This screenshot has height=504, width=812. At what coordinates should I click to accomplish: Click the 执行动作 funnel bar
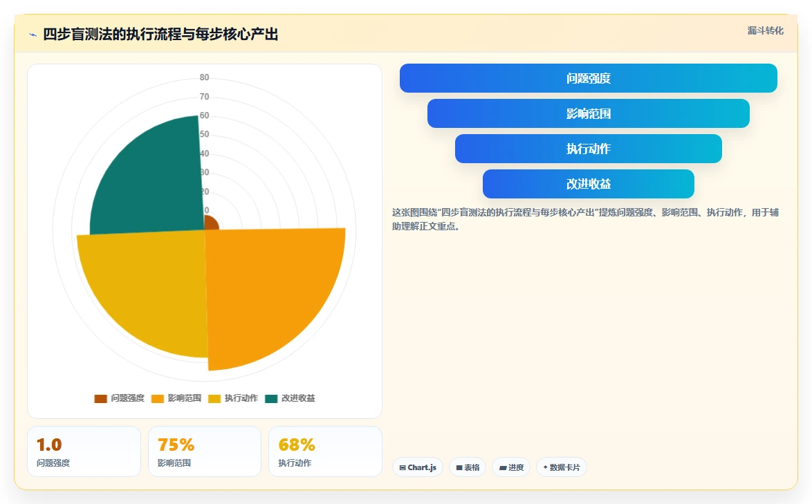(589, 149)
